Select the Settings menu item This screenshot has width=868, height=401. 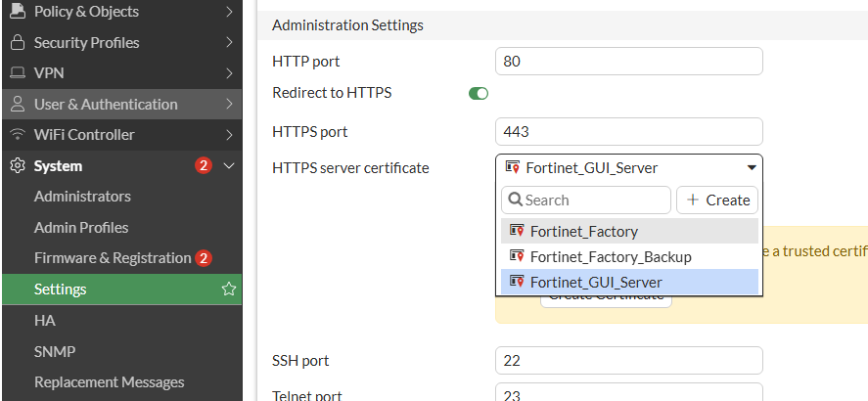tap(121, 289)
